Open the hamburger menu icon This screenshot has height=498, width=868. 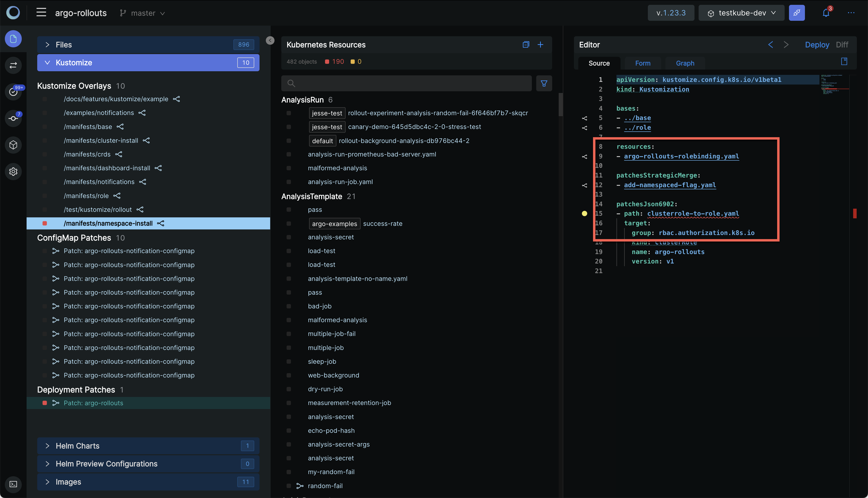pyautogui.click(x=41, y=13)
